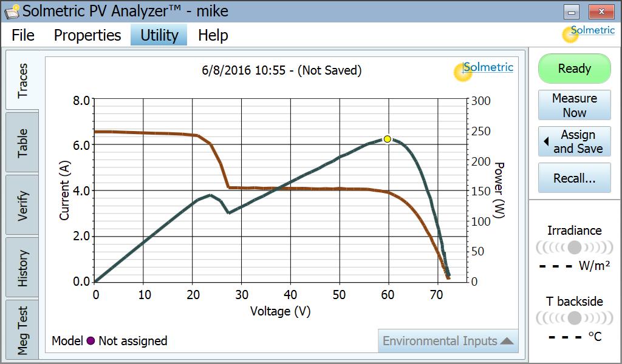Open the Utility menu

click(159, 35)
